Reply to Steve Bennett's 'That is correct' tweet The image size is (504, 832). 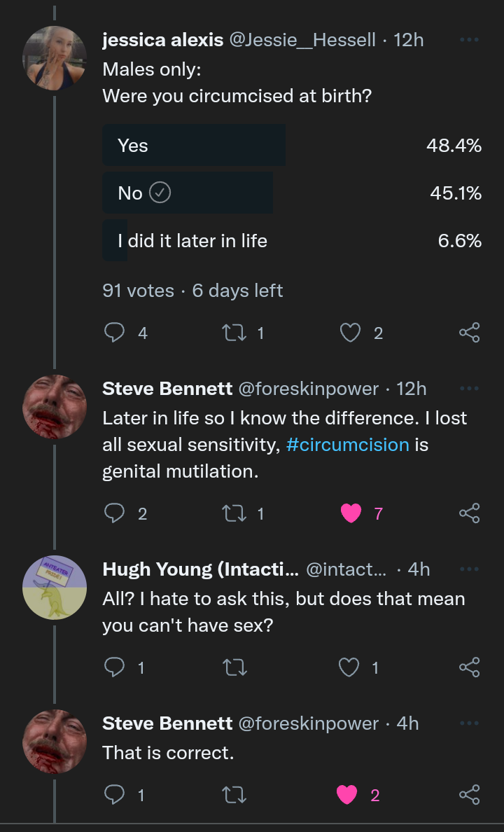[113, 795]
